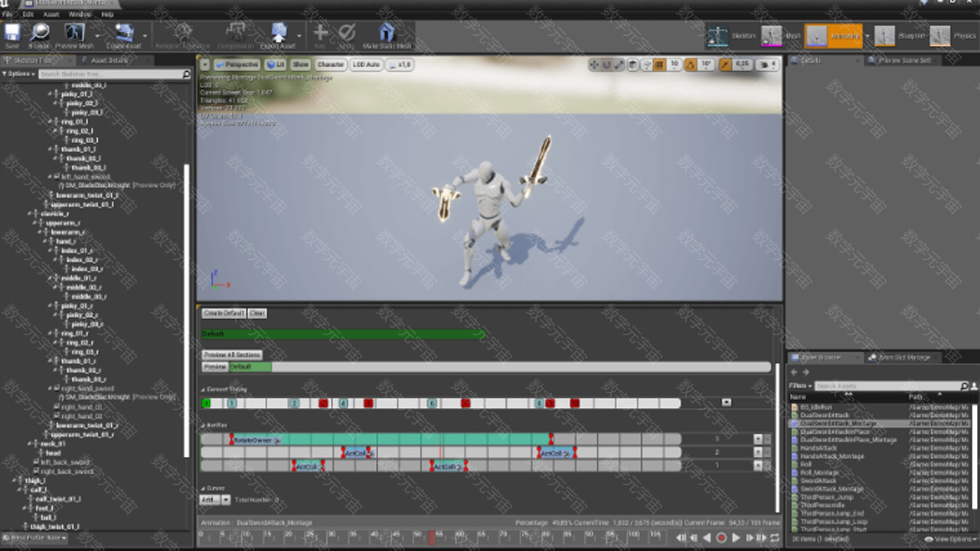Click the Create Default button
The height and width of the screenshot is (551, 980).
tap(224, 313)
